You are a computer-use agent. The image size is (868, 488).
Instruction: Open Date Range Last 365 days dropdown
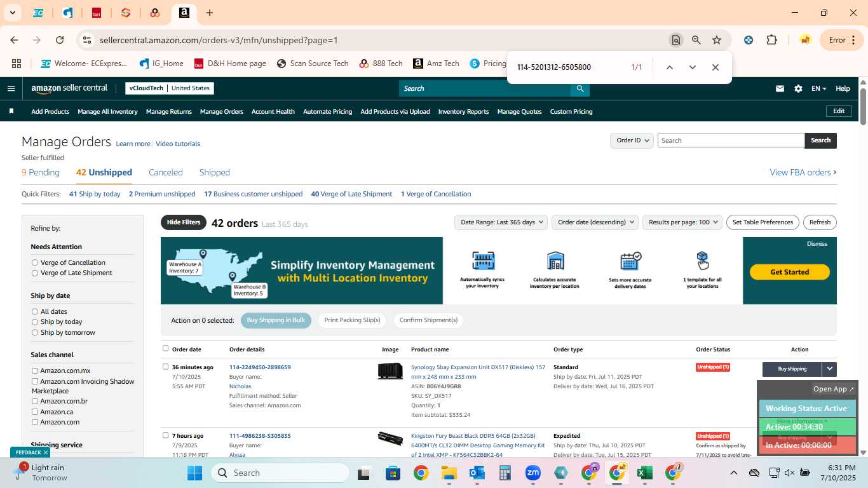tap(501, 222)
